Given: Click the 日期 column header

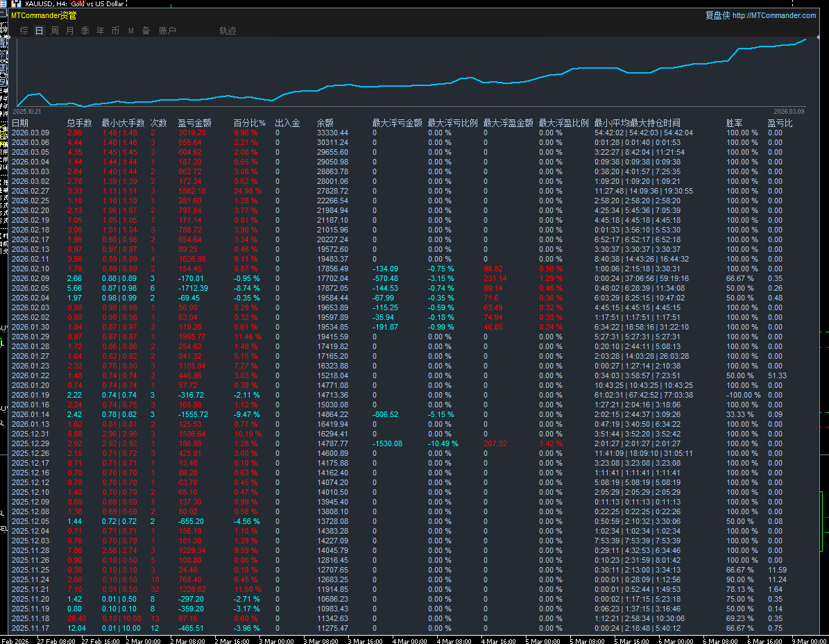Looking at the screenshot, I should coord(20,123).
